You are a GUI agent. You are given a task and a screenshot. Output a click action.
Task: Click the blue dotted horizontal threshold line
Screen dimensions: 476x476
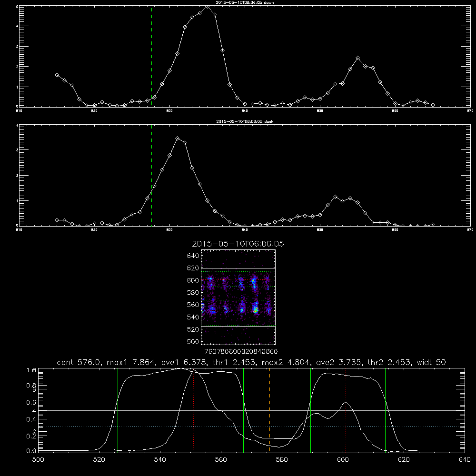pyautogui.click(x=251, y=427)
